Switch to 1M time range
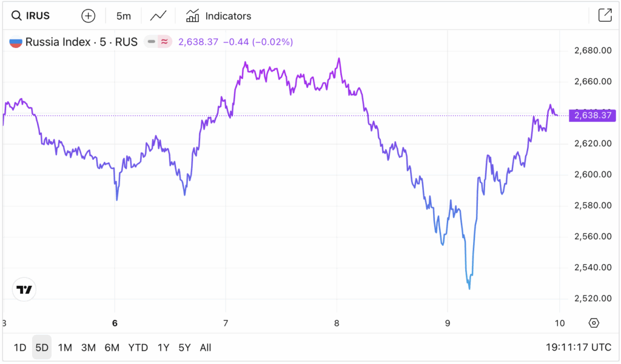This screenshot has width=621, height=364. click(x=65, y=348)
